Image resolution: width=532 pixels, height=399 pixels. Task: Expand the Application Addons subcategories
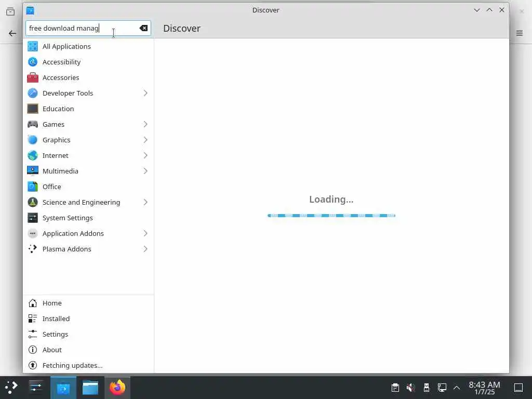tap(145, 233)
